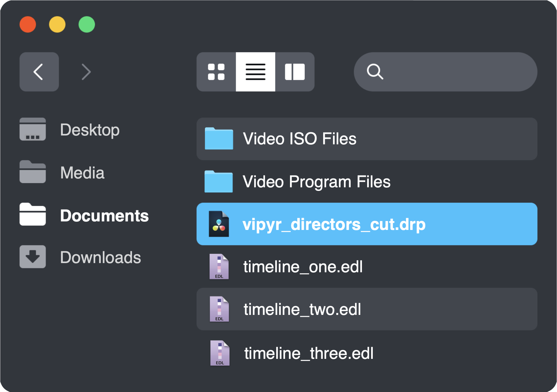Viewport: 557px width, 392px height.
Task: Switch to column view
Action: 295,72
